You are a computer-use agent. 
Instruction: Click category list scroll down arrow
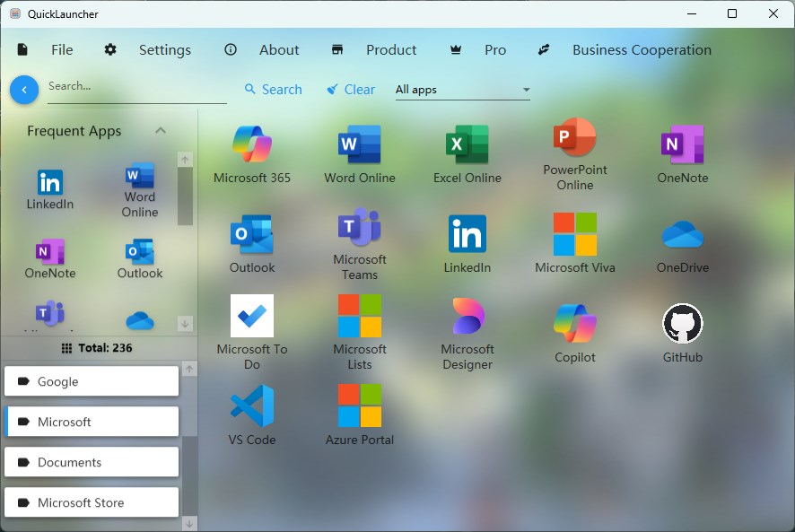[189, 523]
